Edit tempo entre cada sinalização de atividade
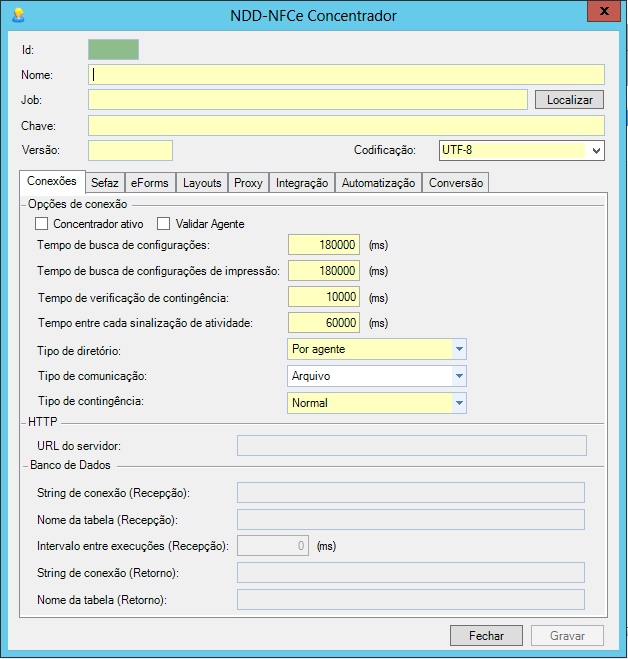 pos(324,323)
